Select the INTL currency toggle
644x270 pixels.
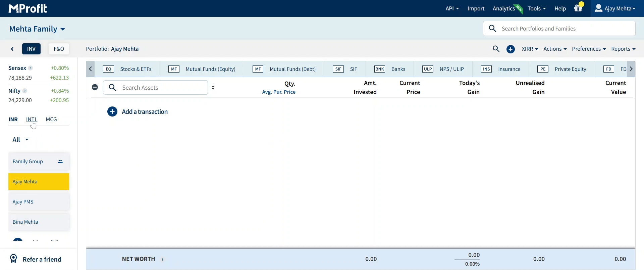(x=32, y=120)
